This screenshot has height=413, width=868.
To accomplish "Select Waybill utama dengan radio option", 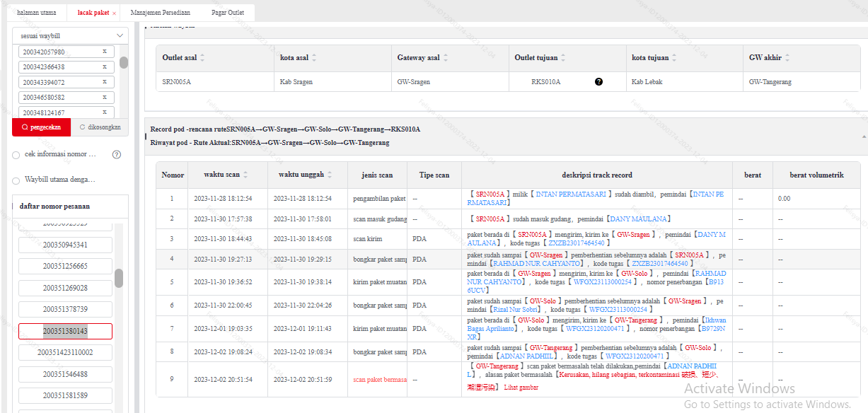I will 16,180.
